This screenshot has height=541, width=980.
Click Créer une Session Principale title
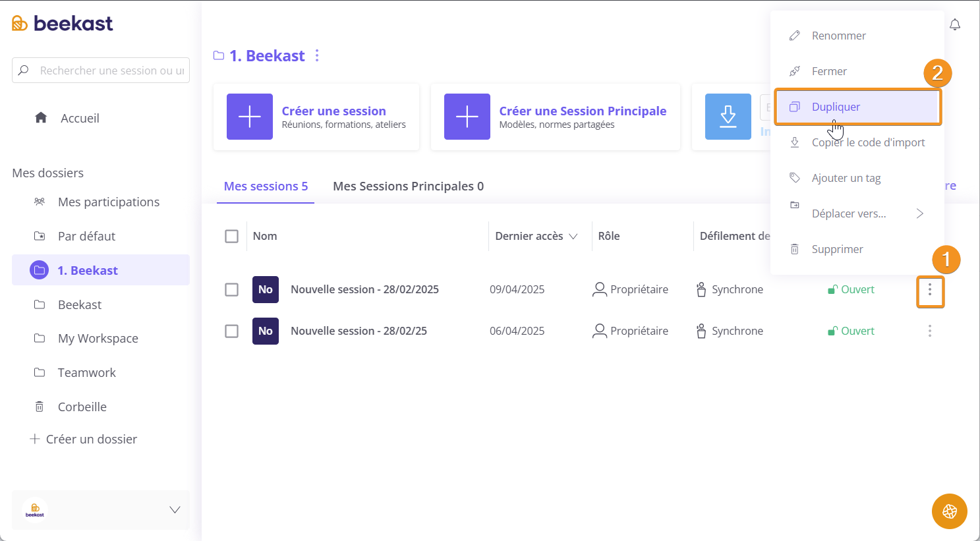point(583,111)
